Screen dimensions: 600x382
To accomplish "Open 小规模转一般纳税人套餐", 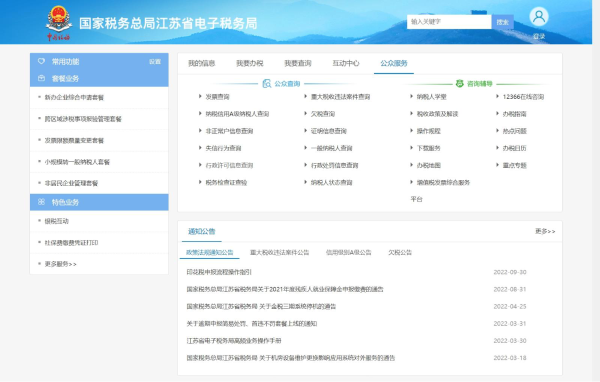I will point(77,162).
